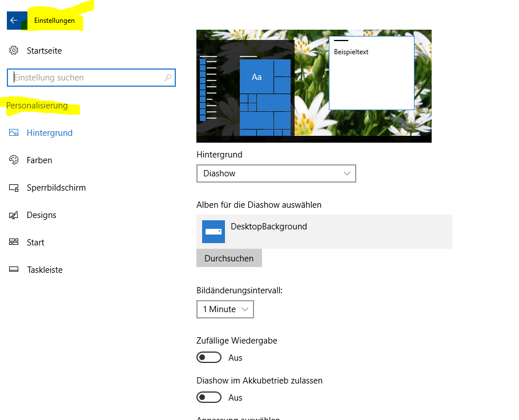519x420 pixels.
Task: Select Start in the sidebar
Action: 35,243
